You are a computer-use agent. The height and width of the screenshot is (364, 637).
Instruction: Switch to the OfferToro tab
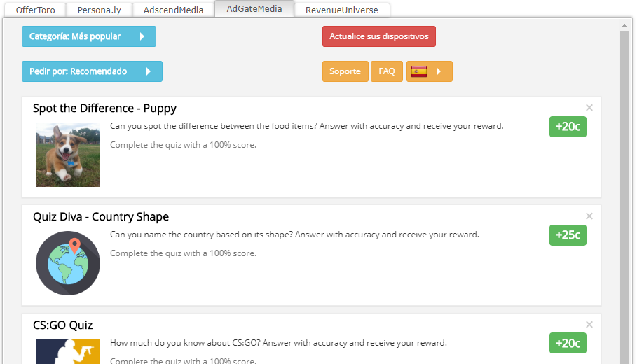[x=35, y=10]
